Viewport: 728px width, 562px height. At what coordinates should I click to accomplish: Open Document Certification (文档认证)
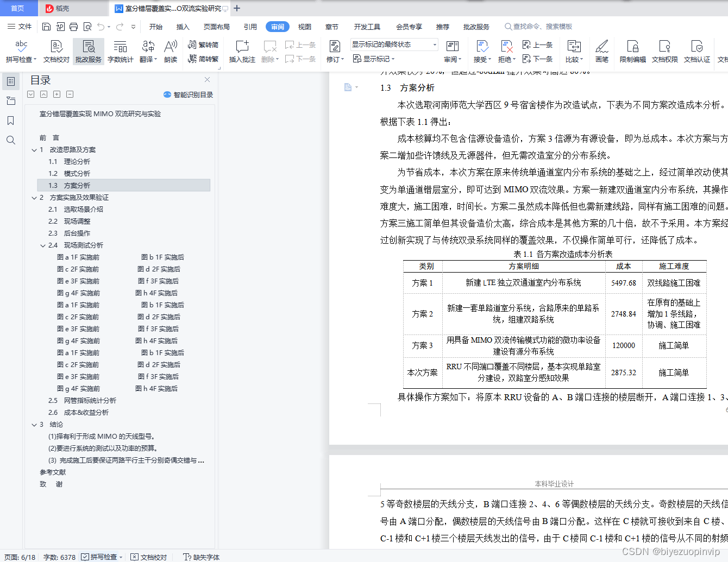tap(697, 52)
